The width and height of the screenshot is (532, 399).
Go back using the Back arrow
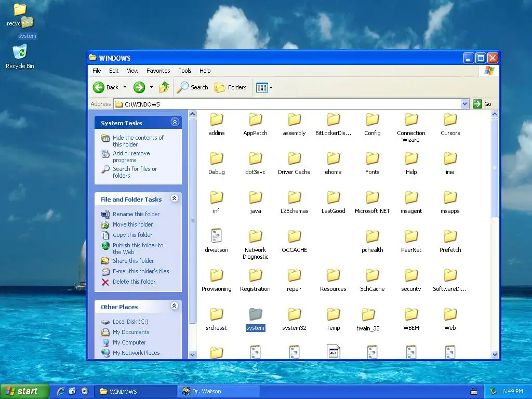[x=106, y=87]
